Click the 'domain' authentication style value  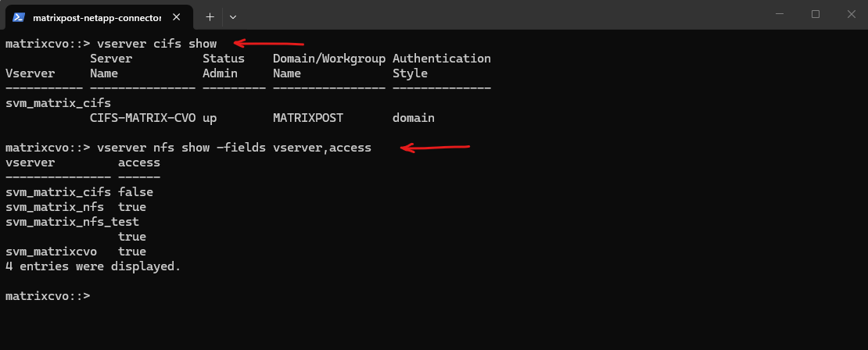tap(414, 118)
